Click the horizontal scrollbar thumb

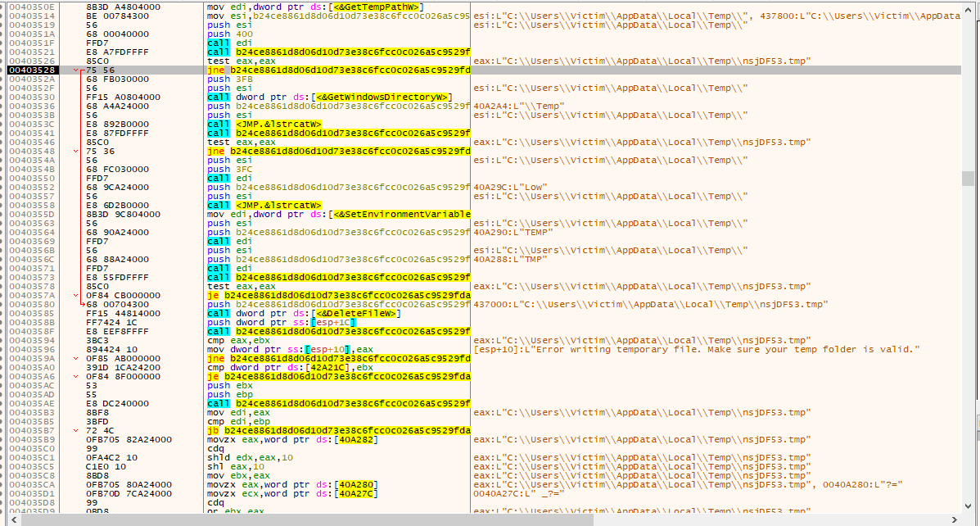point(303,519)
